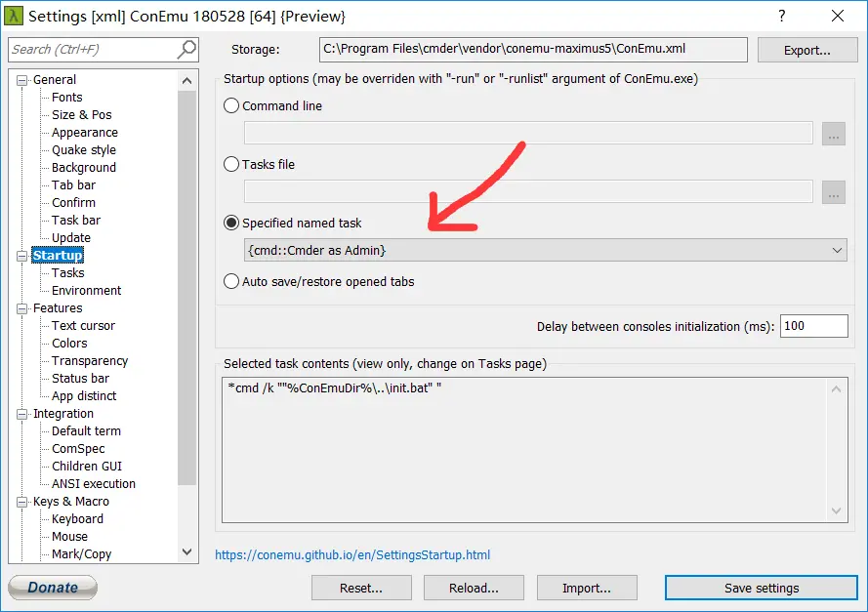Open the Environment settings page

tap(86, 291)
